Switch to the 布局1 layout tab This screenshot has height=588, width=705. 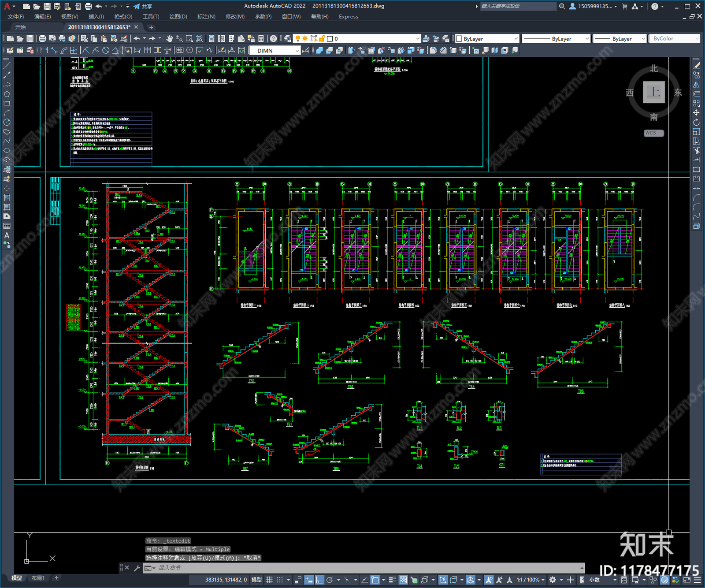[x=38, y=578]
